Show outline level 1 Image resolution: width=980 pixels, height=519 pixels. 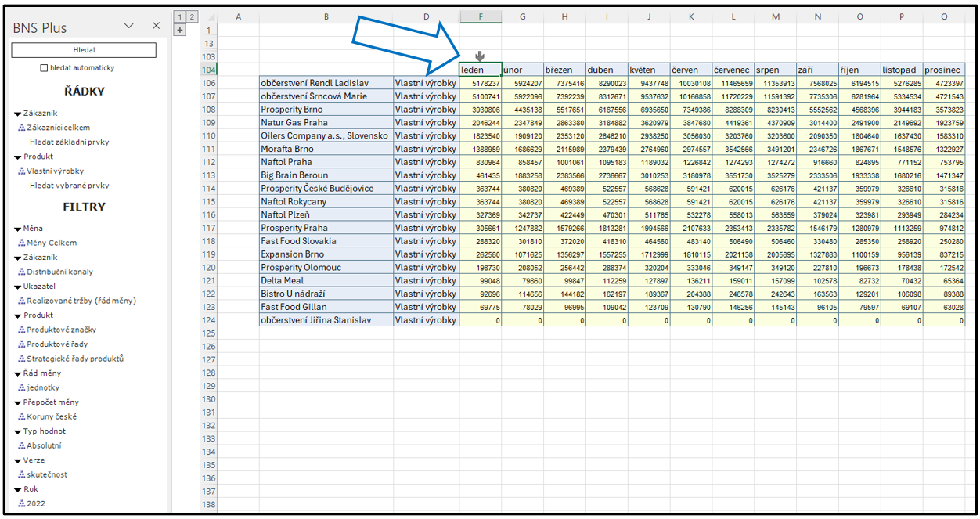[x=179, y=16]
